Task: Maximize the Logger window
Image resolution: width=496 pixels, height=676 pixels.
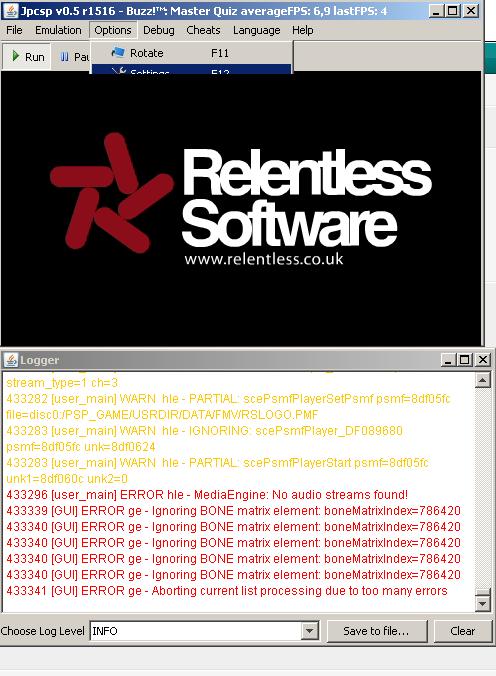Action: click(465, 359)
